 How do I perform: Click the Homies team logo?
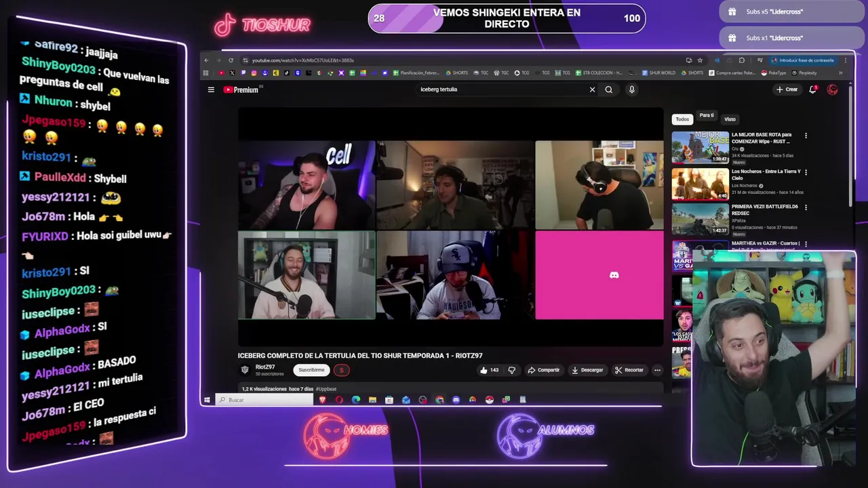pos(345,436)
